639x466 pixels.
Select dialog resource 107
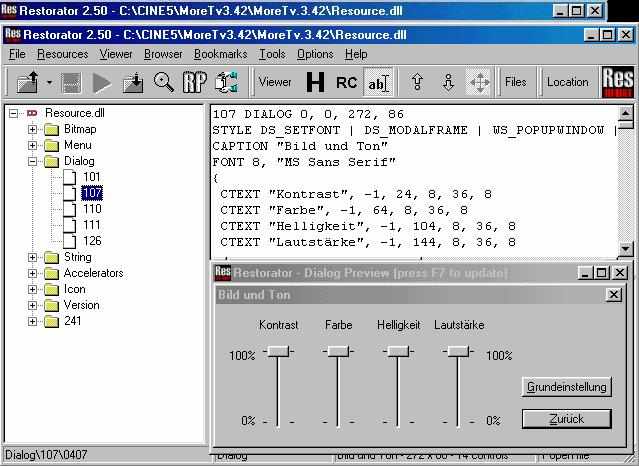click(92, 192)
